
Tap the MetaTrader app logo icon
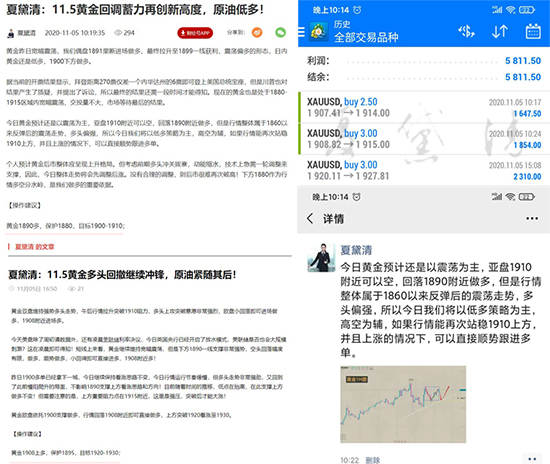pos(318,32)
